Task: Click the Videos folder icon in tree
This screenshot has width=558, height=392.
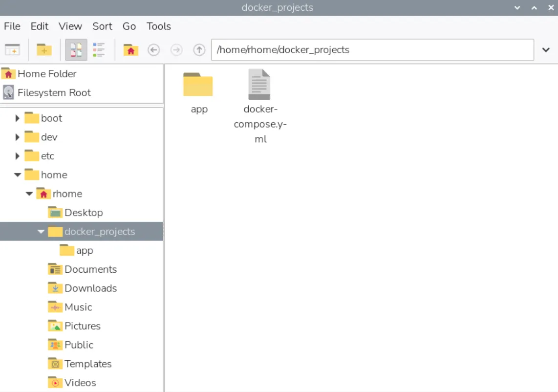Action: [x=55, y=382]
